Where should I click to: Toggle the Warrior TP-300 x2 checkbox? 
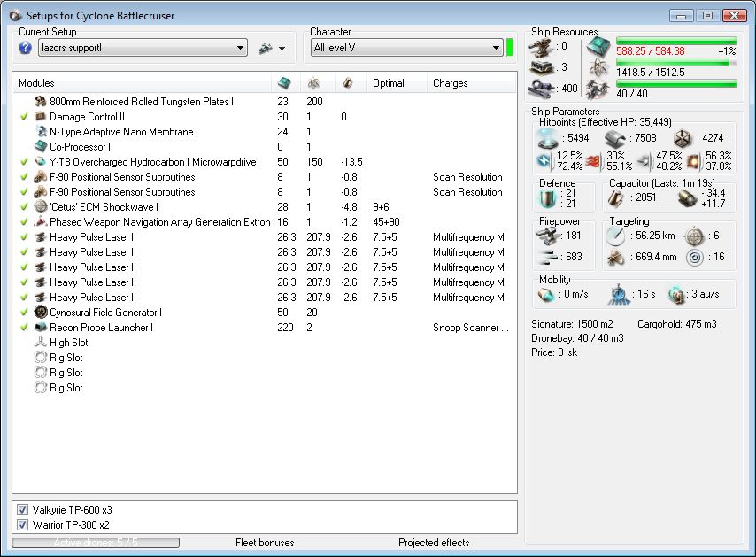click(x=22, y=525)
